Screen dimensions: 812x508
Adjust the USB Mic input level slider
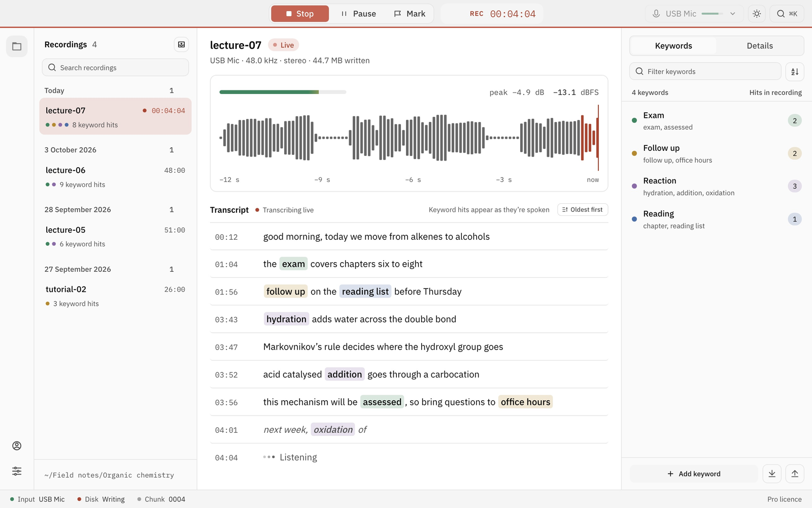(x=713, y=14)
